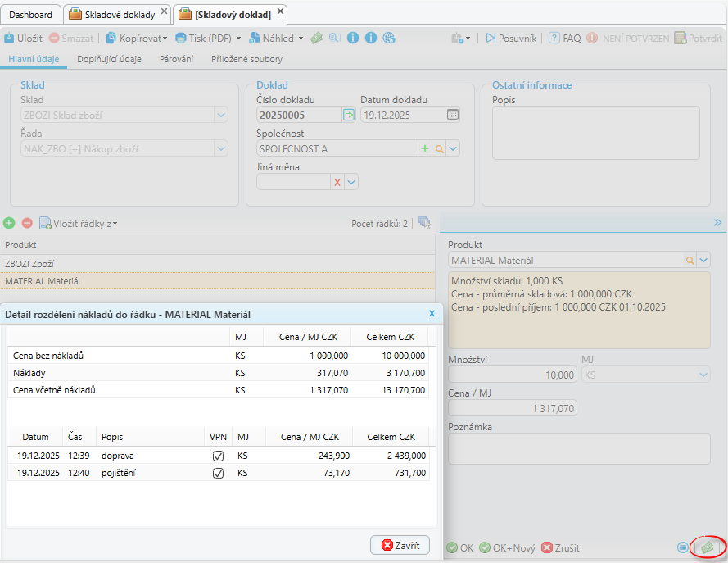This screenshot has height=563, width=728.
Task: Expand the Jiná měna dropdown arrow
Action: click(x=351, y=182)
